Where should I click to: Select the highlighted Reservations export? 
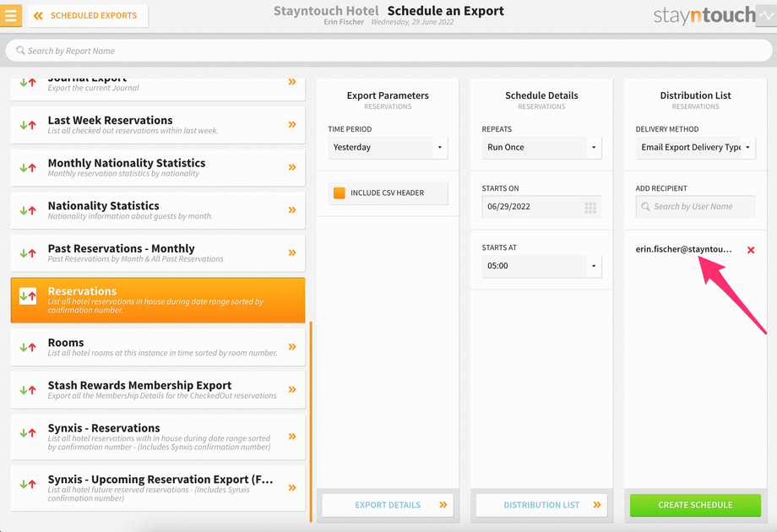[x=158, y=300]
